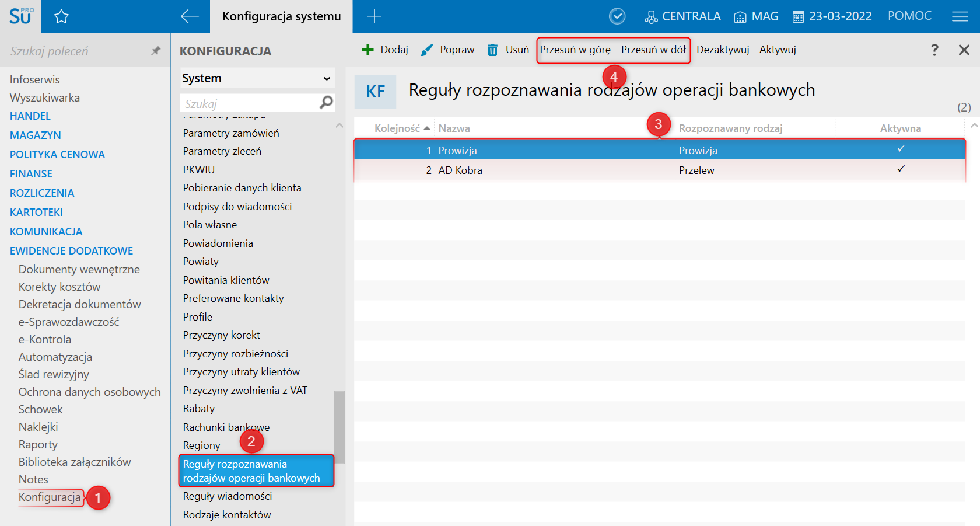This screenshot has width=980, height=526.
Task: Click the checkmark status circle icon
Action: pos(617,16)
